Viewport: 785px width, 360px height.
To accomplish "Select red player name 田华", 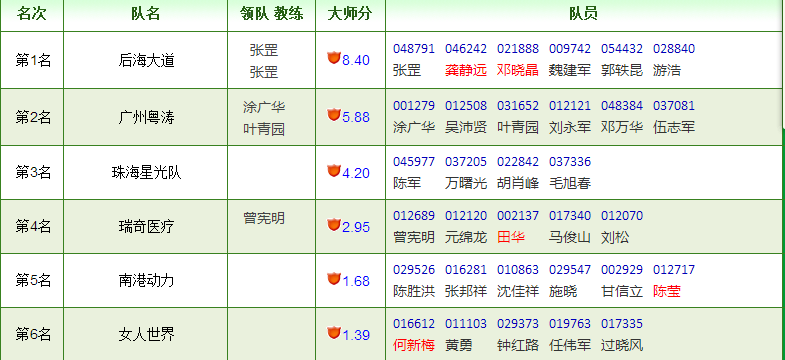I will [511, 237].
